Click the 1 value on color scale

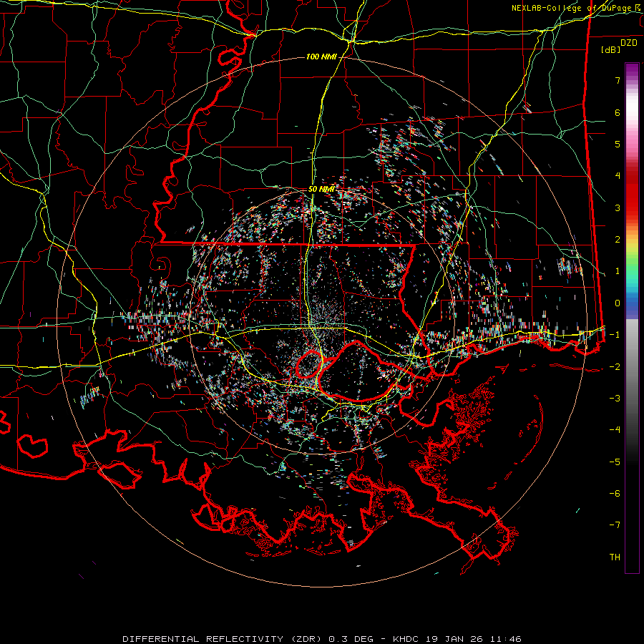[x=618, y=271]
